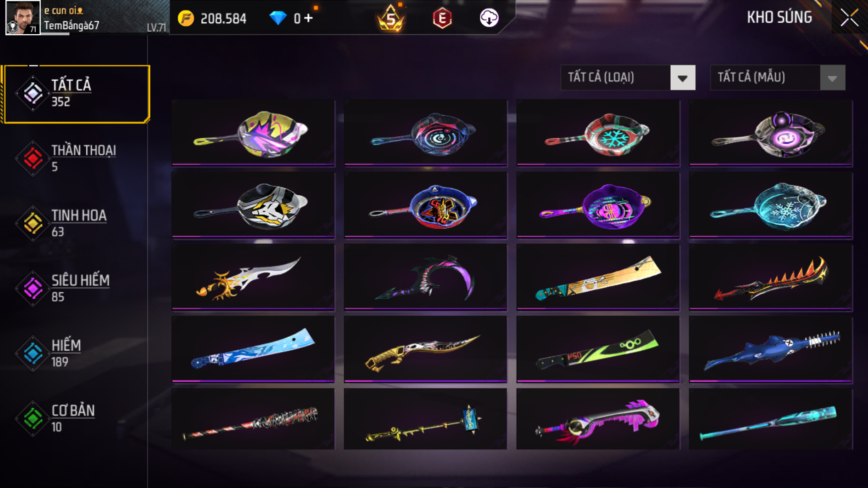
Task: Expand the Tất Cả (Loại) dropdown arrow
Action: 683,78
